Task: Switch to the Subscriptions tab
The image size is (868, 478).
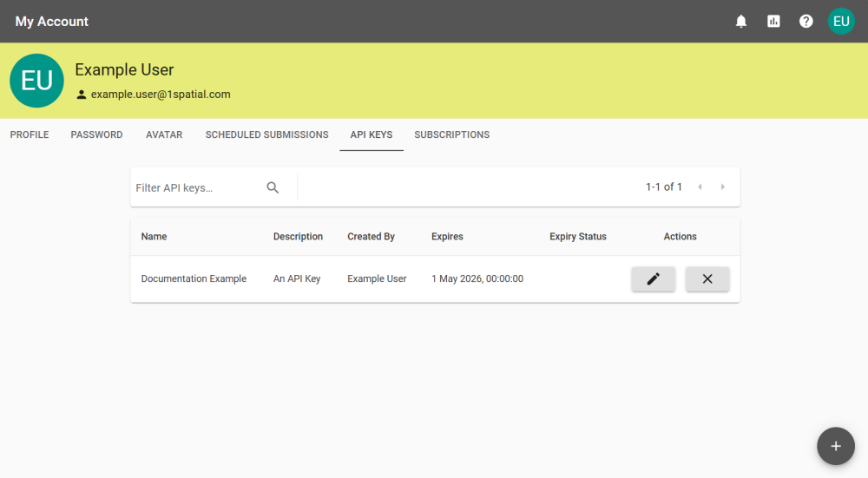Action: 451,135
